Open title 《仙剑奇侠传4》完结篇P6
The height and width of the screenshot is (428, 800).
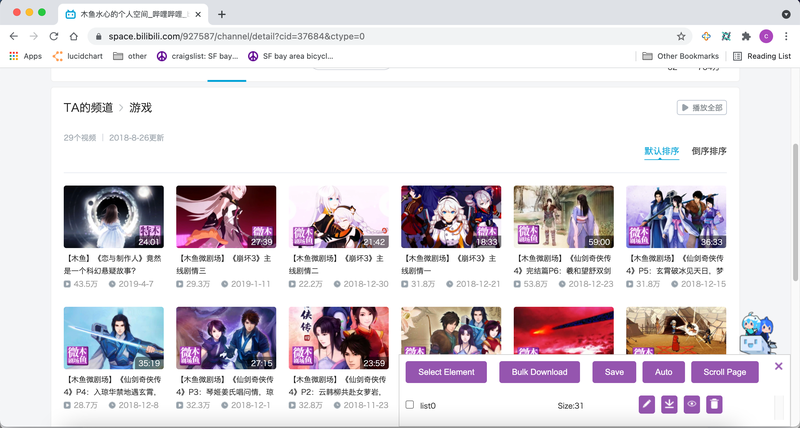coord(563,264)
